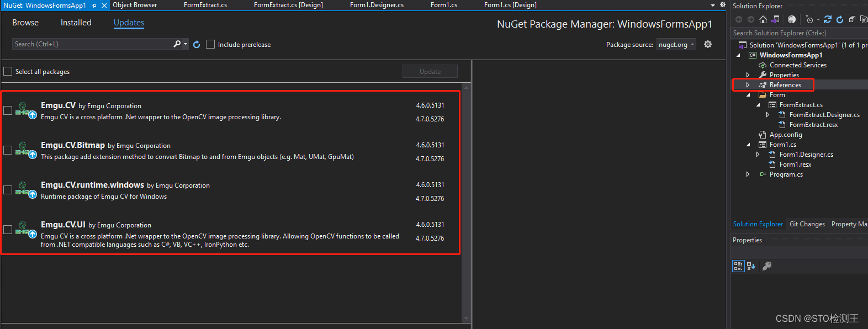Viewport: 868px width, 329px height.
Task: Click the Property Pages wrench icon
Action: pos(767,266)
